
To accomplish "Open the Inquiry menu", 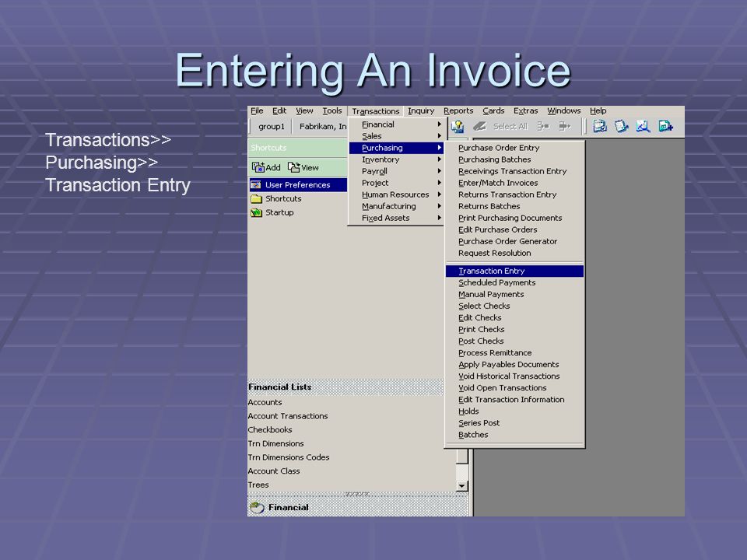I will point(421,110).
